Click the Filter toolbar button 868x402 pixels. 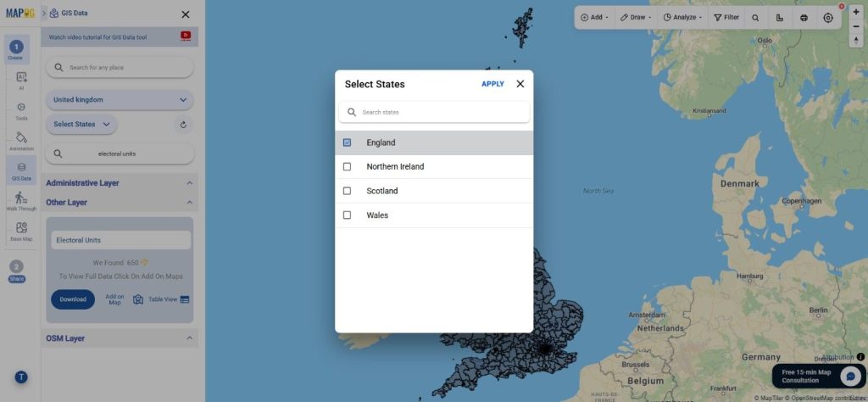(x=726, y=18)
